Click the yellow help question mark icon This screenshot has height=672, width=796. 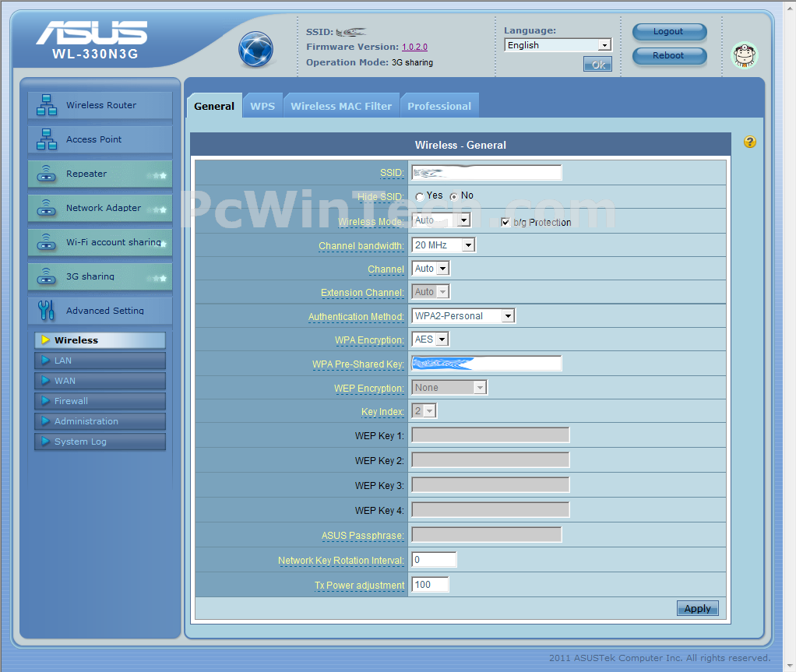click(x=750, y=142)
